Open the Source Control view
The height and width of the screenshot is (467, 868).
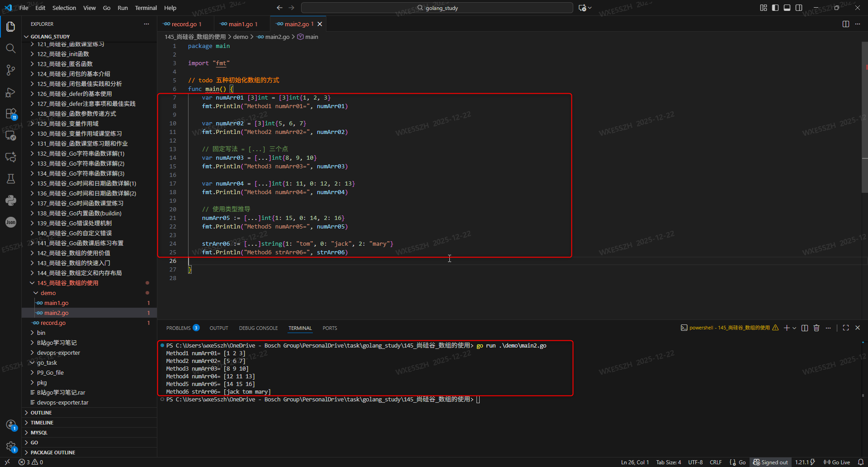pos(11,70)
